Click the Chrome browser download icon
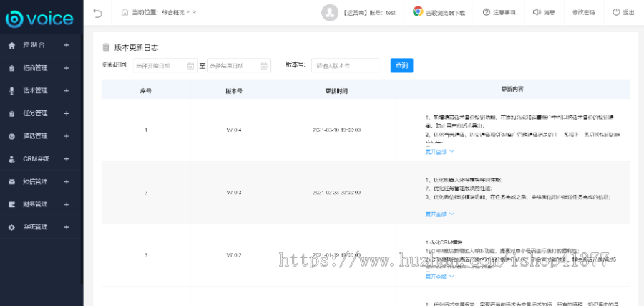Screen dimensions: 644x306 (x=417, y=12)
